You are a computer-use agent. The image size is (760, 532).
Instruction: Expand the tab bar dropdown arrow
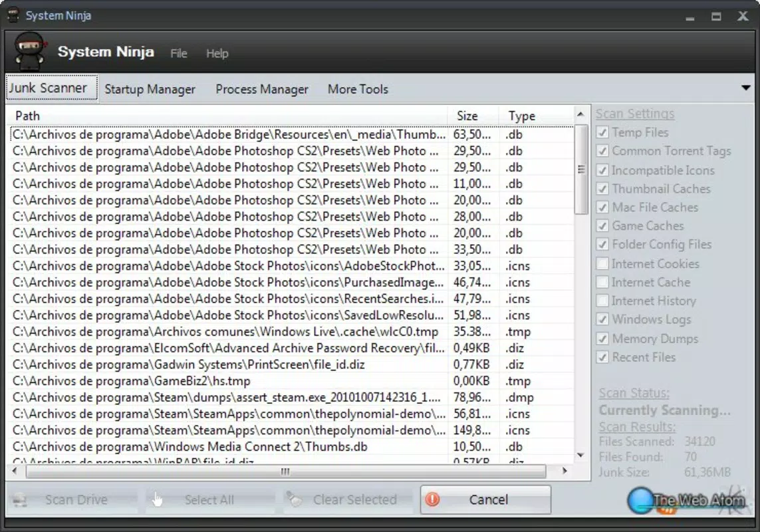coord(745,88)
